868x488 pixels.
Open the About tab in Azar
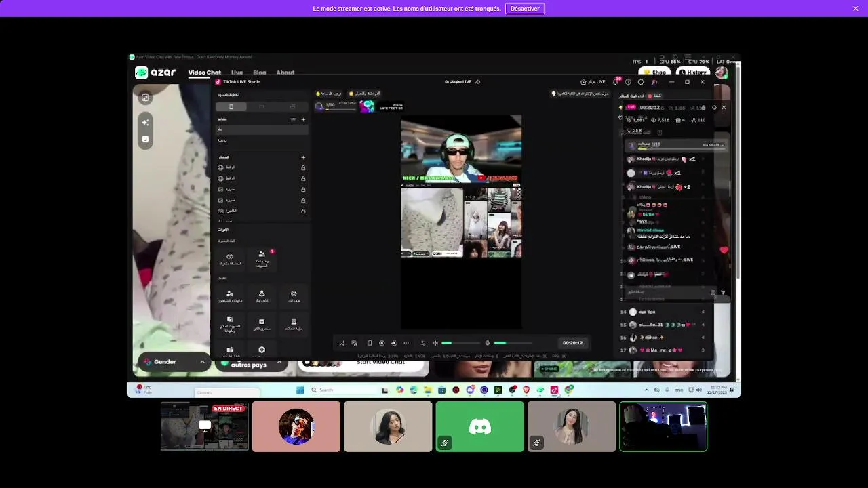[285, 73]
